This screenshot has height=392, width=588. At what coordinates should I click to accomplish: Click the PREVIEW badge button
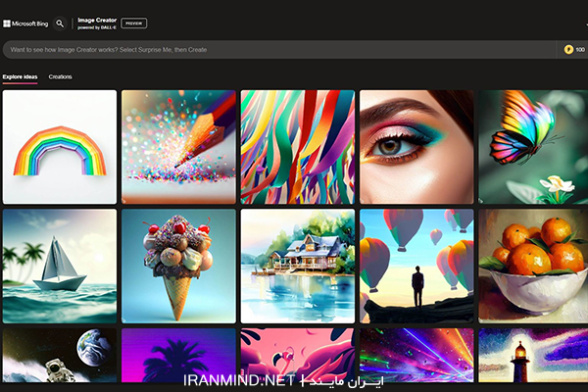click(134, 24)
